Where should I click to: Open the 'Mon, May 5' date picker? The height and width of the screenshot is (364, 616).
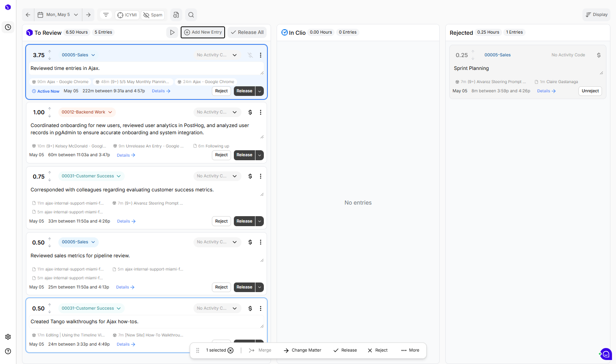[58, 15]
